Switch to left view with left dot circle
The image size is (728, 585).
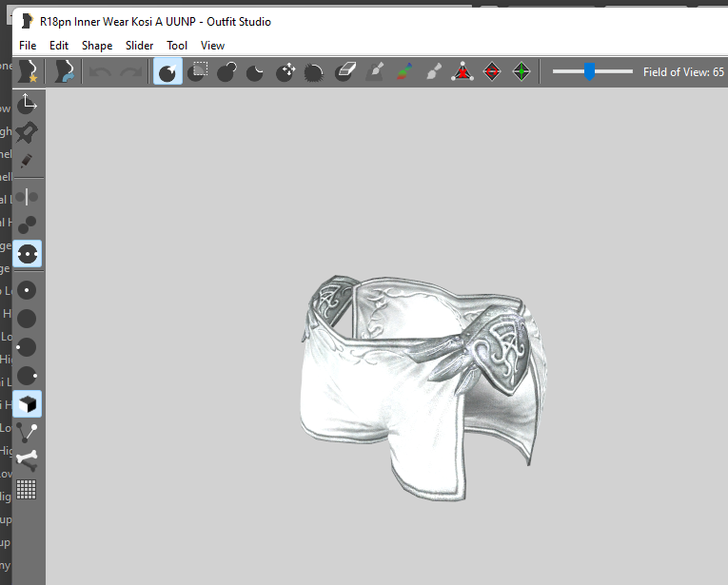26,347
